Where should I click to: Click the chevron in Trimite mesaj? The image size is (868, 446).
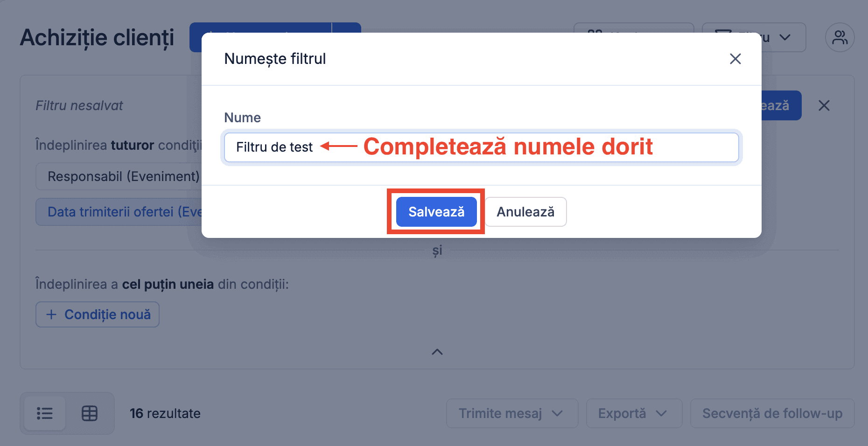[557, 413]
